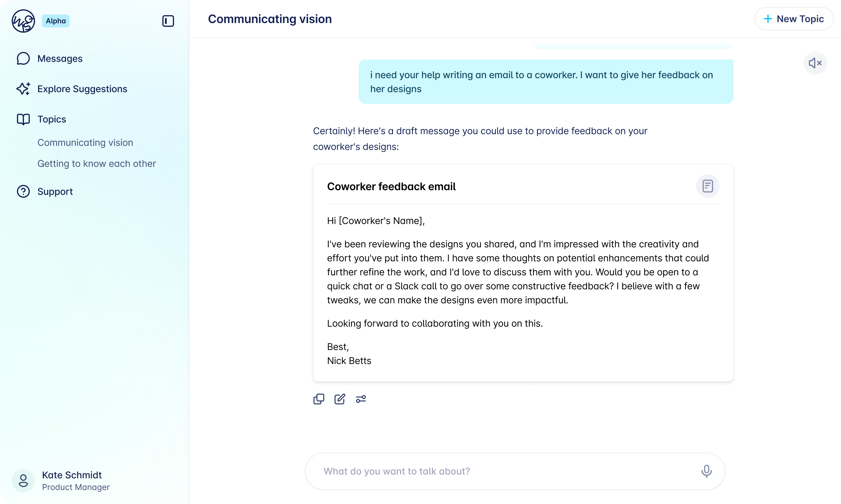
Task: Expand the Topics section
Action: [51, 119]
